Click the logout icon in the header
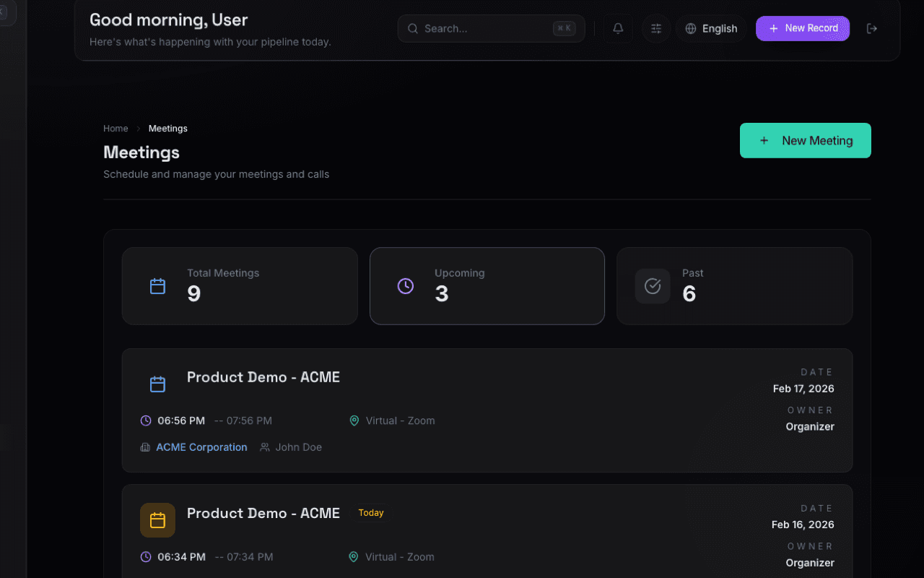This screenshot has width=924, height=578. click(871, 28)
